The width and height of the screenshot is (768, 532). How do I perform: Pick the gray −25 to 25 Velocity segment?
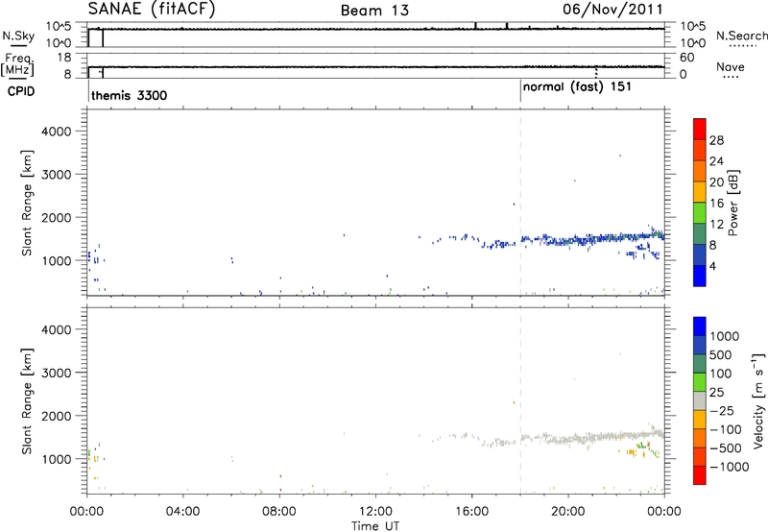[x=700, y=400]
